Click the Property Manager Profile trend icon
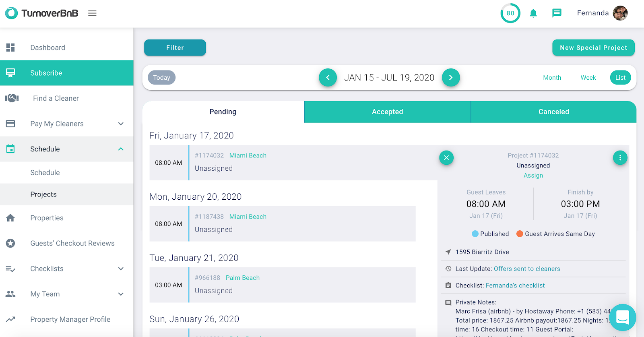 pos(10,319)
